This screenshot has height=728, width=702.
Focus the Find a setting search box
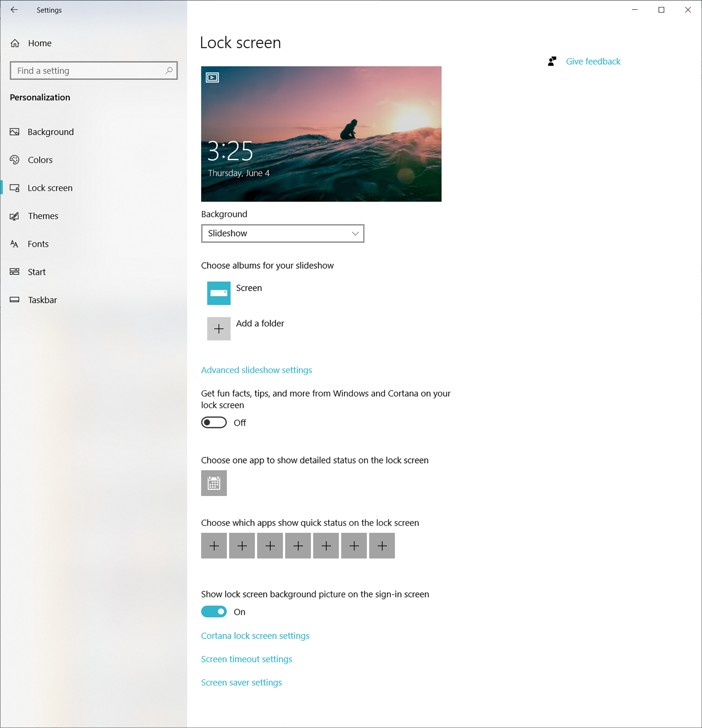pyautogui.click(x=94, y=71)
